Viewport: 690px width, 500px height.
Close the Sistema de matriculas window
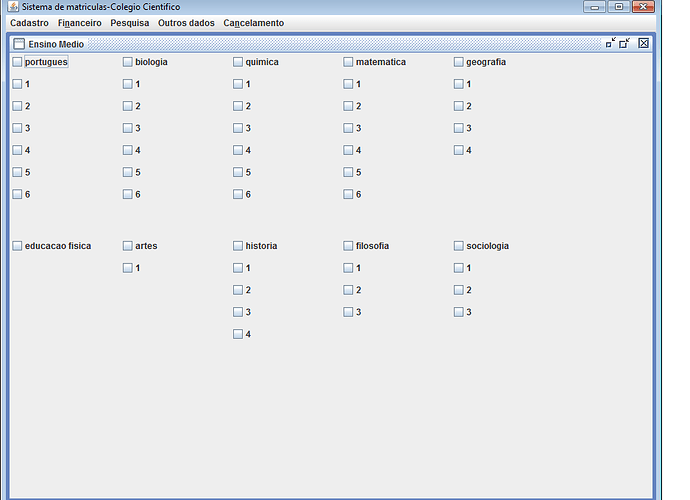point(643,7)
